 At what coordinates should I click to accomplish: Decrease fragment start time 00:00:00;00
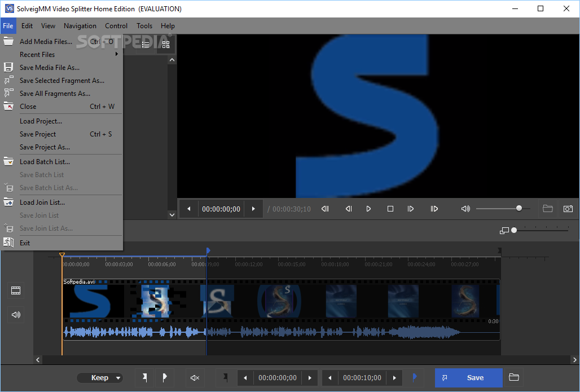click(x=245, y=378)
